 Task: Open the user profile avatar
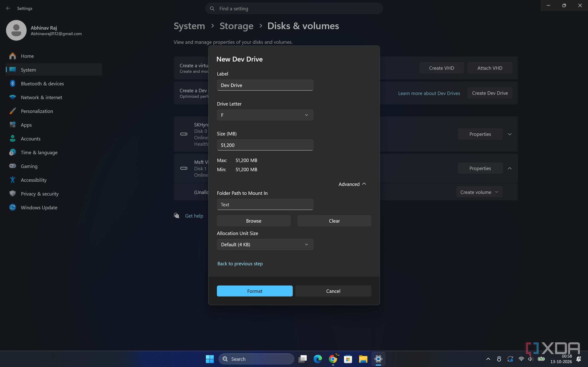16,30
